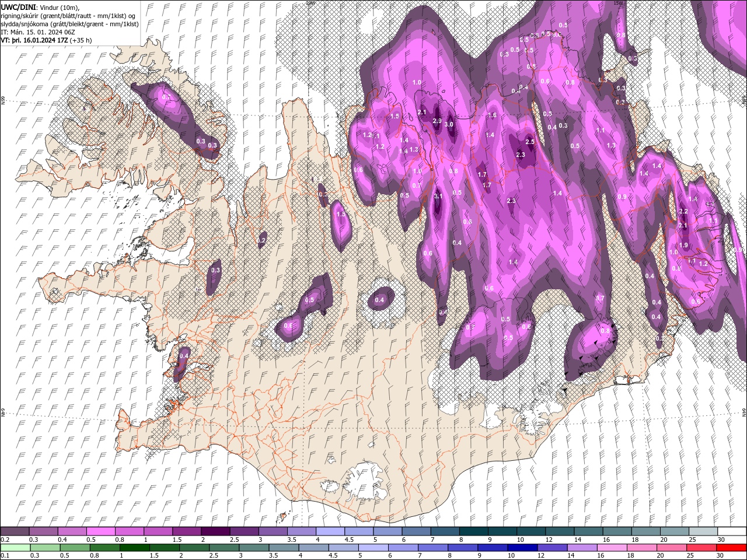
Task: Click the bright pink 0.5 swatch on the snow scale
Action: [100, 531]
